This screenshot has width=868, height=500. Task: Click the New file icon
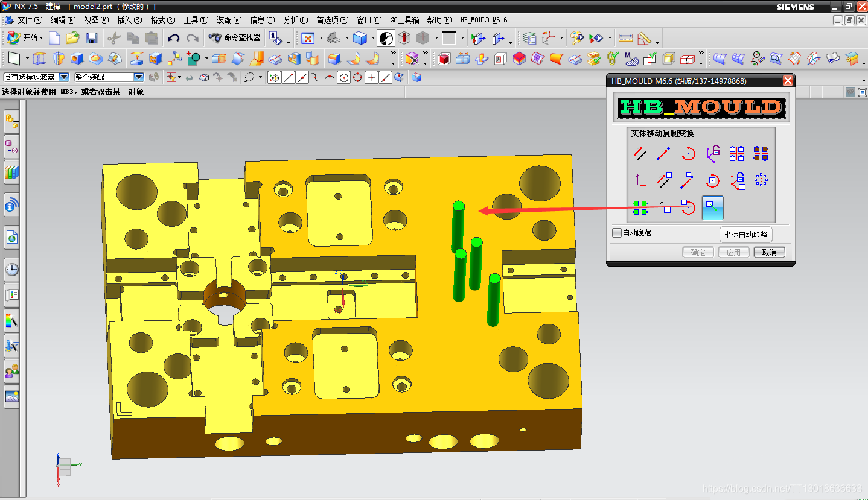(x=55, y=38)
